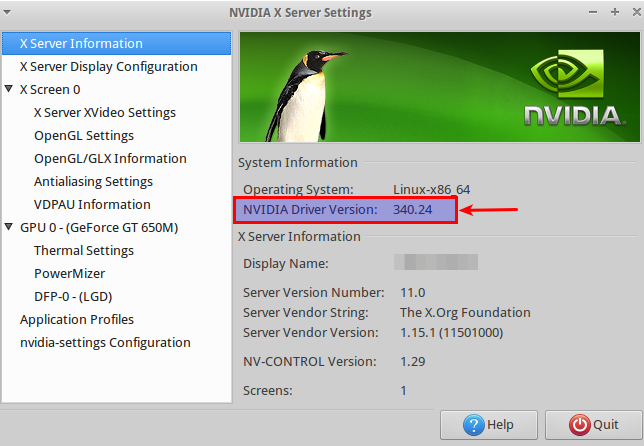The image size is (644, 446).
Task: Open nvidia-settings Configuration page
Action: [105, 343]
